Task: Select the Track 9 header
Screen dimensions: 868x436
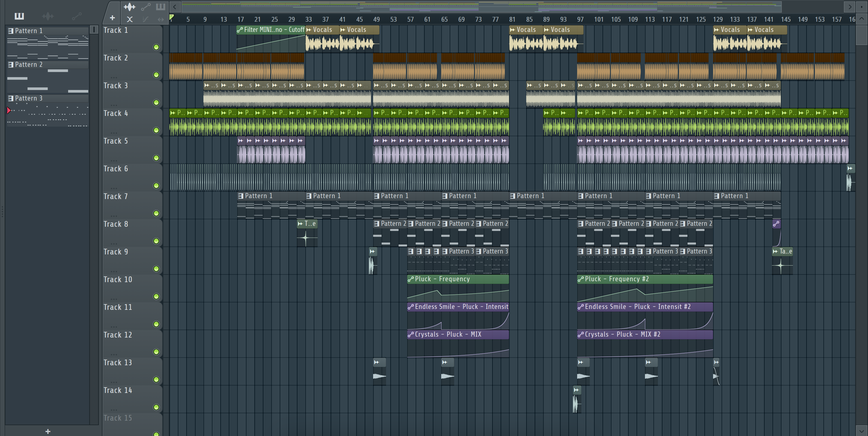Action: click(132, 260)
